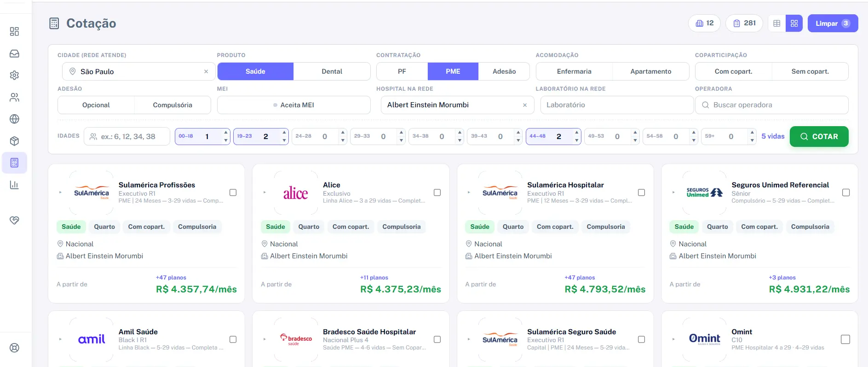868x367 pixels.
Task: Click the Amil logo
Action: click(x=91, y=340)
